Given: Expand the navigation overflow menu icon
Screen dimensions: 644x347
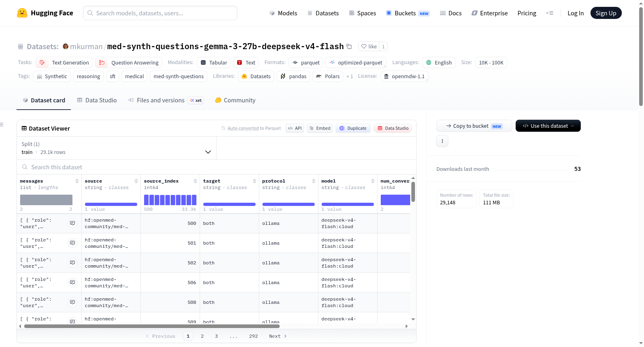Looking at the screenshot, I should coord(549,13).
